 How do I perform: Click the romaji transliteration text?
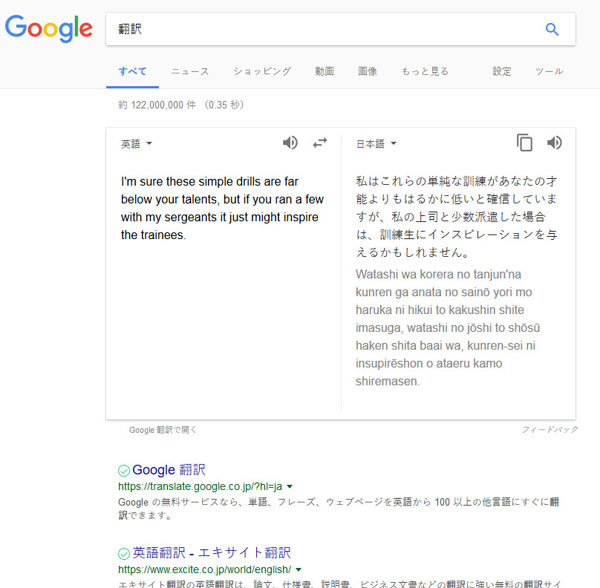pos(448,328)
